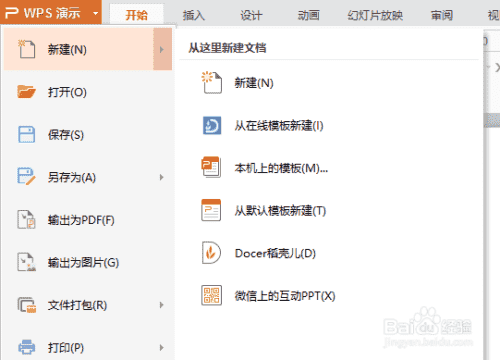This screenshot has width=500, height=360.
Task: Switch to the 开始 ribbon tab
Action: 136,15
